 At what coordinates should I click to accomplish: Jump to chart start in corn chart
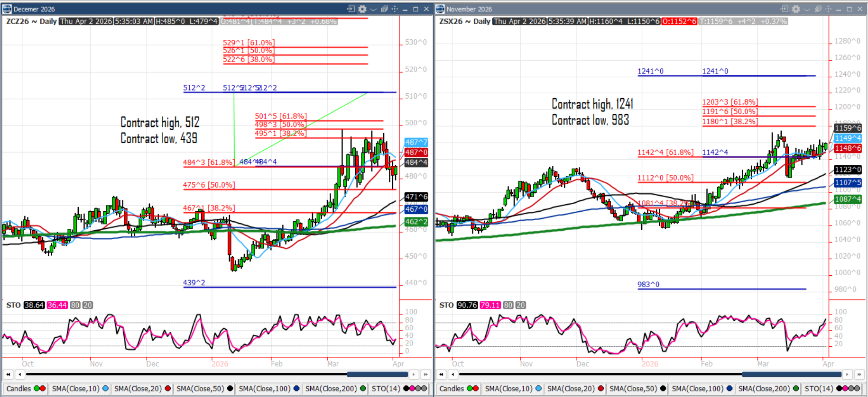[x=8, y=374]
